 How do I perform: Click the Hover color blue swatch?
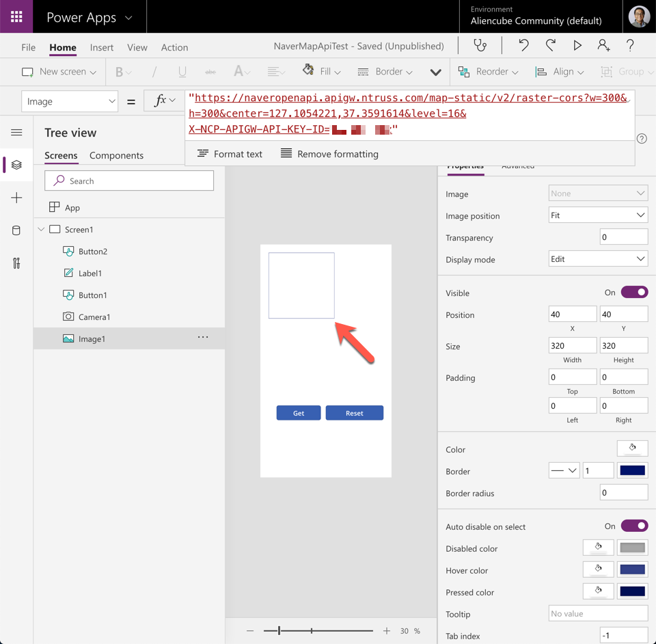(x=632, y=569)
